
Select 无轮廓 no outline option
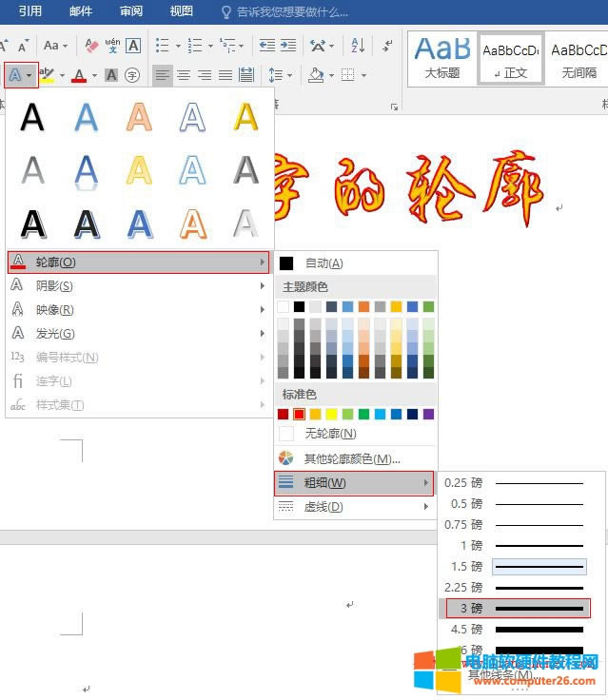[x=329, y=434]
